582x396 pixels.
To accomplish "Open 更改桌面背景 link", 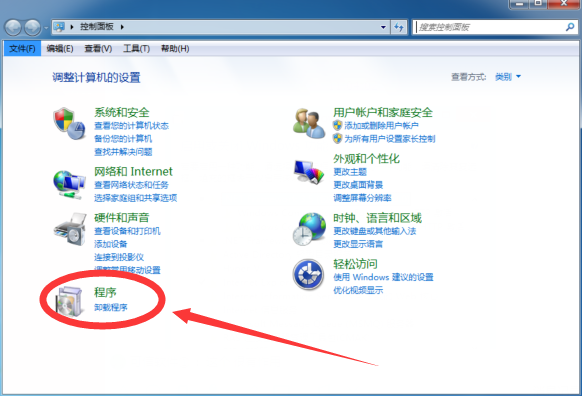I will 358,185.
